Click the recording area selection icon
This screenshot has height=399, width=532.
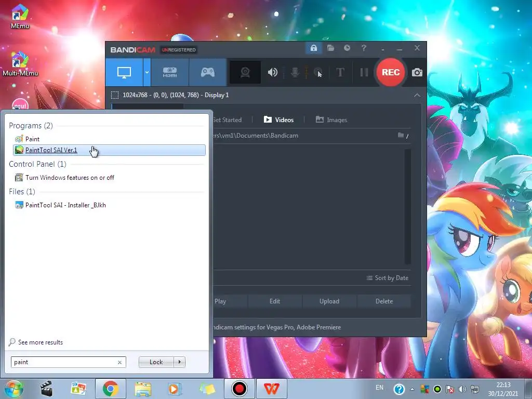(115, 95)
